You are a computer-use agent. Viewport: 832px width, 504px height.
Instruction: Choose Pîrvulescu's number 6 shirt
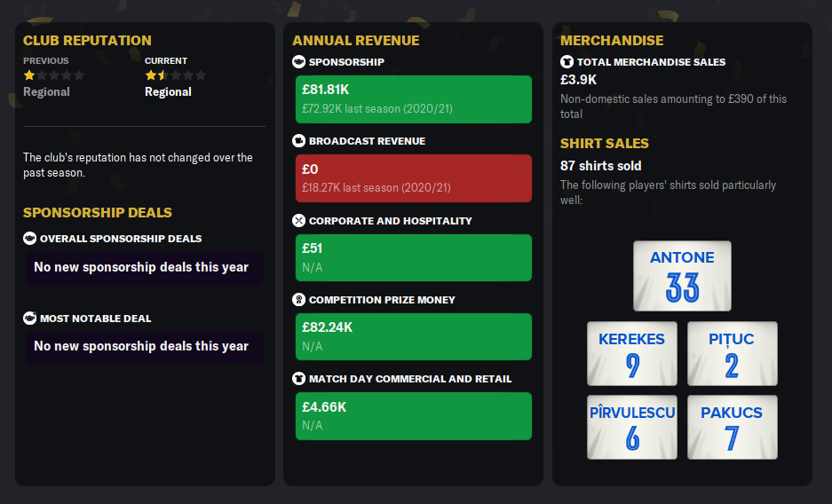pos(632,427)
